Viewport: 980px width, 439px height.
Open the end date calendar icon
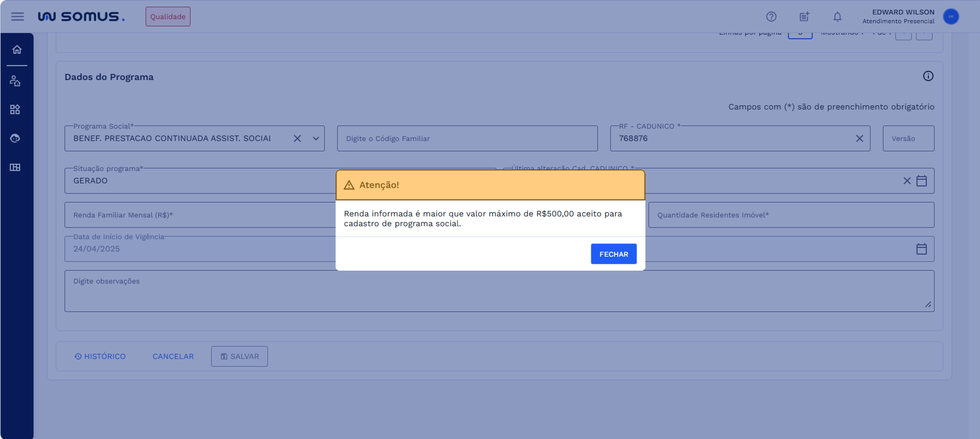(x=921, y=249)
